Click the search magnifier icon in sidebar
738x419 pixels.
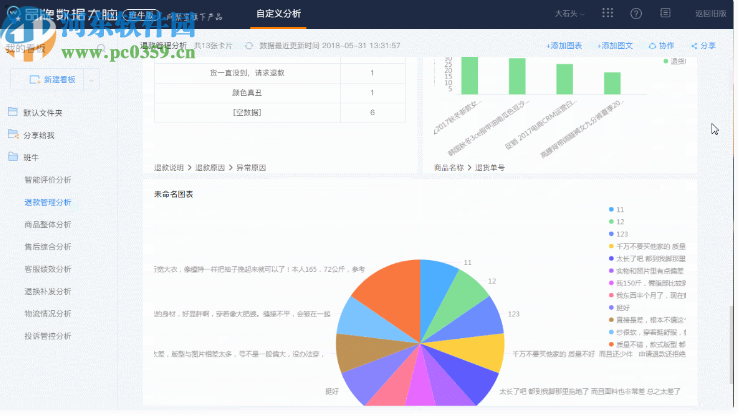pyautogui.click(x=101, y=48)
